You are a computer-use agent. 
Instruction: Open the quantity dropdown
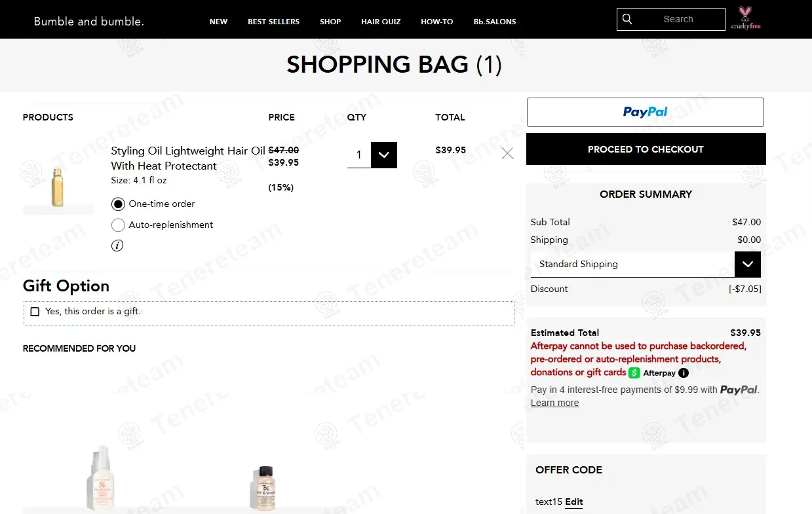pos(383,155)
